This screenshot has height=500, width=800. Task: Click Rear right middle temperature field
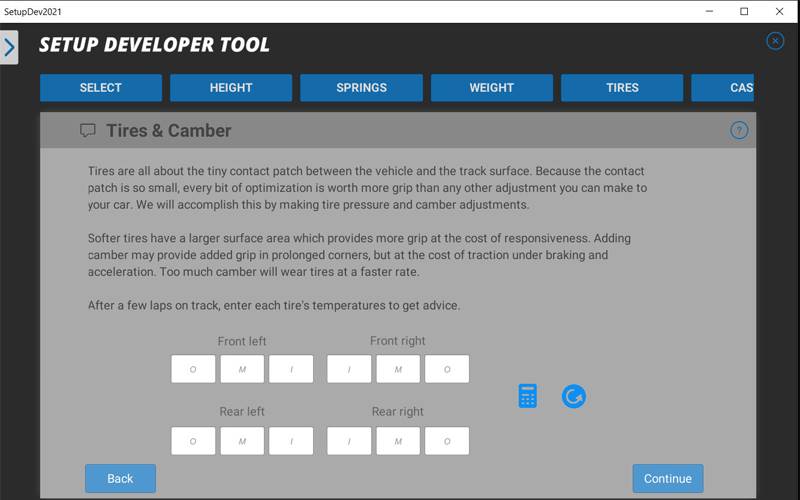point(398,441)
